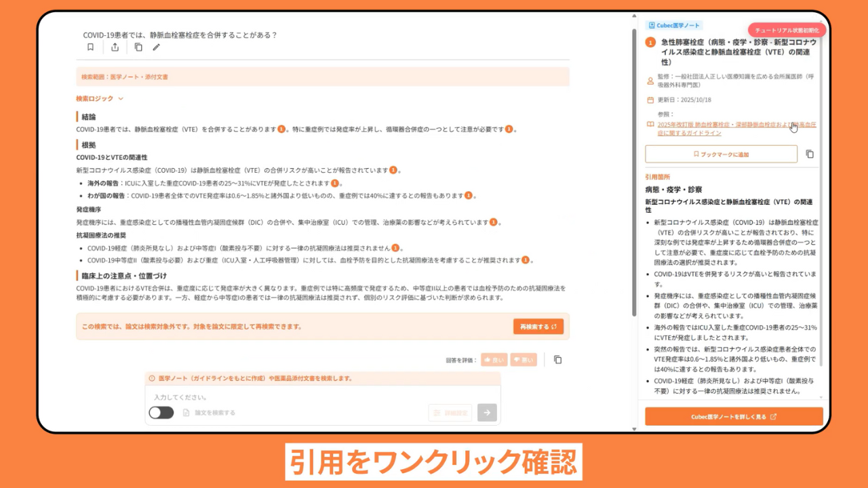The height and width of the screenshot is (488, 868).
Task: Click the 入力してください input field
Action: (x=271, y=396)
